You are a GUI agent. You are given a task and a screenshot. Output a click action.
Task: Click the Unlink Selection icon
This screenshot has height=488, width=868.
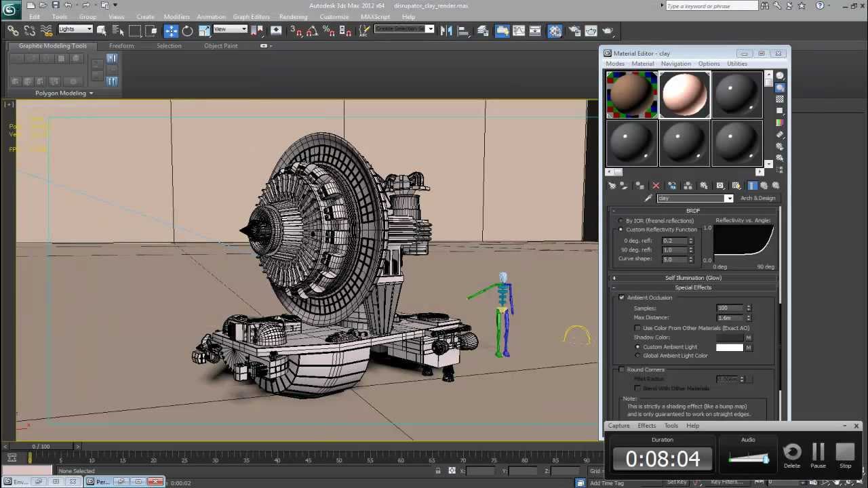(x=30, y=30)
